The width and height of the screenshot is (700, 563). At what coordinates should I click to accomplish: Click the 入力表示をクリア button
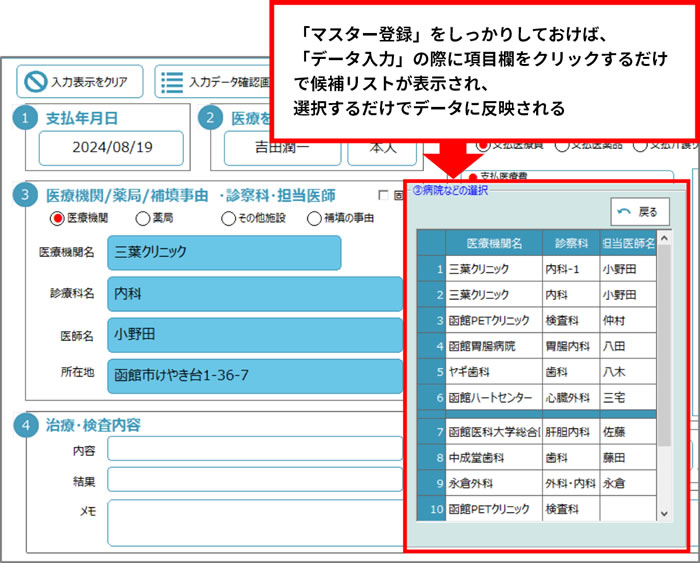pos(80,81)
